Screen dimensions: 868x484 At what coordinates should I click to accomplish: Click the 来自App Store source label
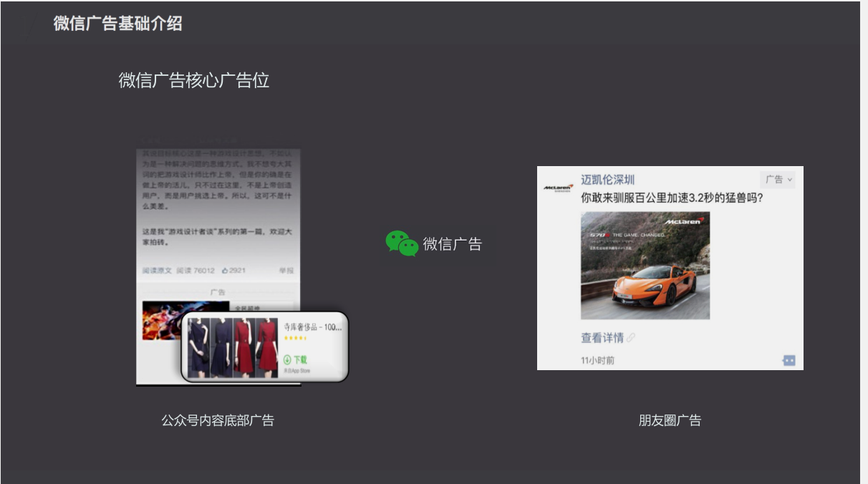296,371
